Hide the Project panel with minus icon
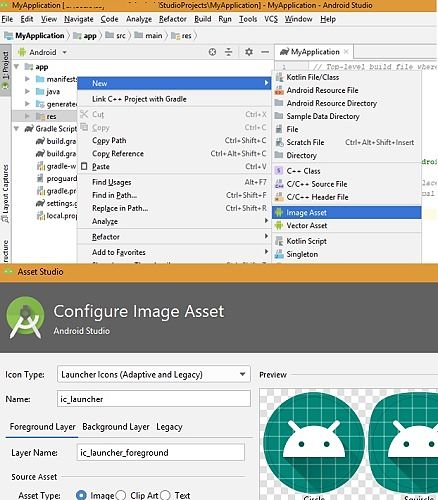The height and width of the screenshot is (500, 438). [x=265, y=52]
